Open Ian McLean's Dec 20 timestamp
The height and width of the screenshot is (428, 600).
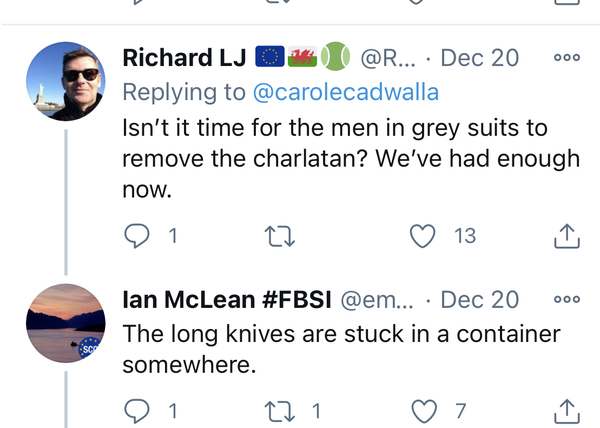point(480,299)
